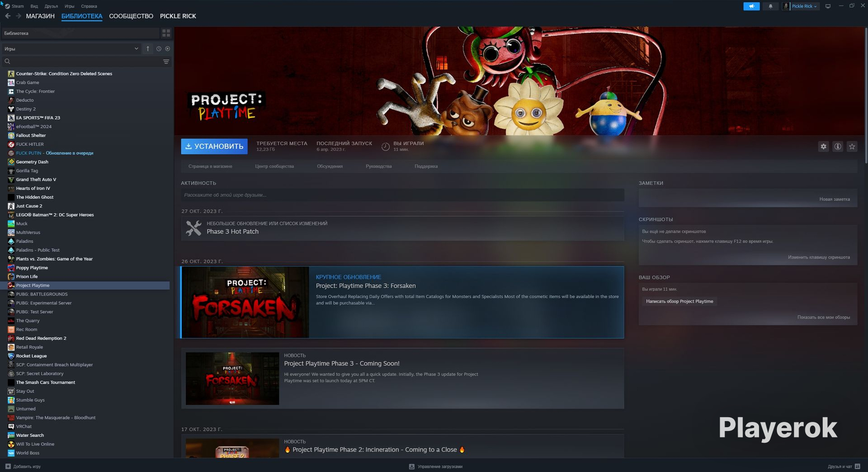Open the Forsaken major update thumbnail
868x472 pixels.
(x=245, y=302)
